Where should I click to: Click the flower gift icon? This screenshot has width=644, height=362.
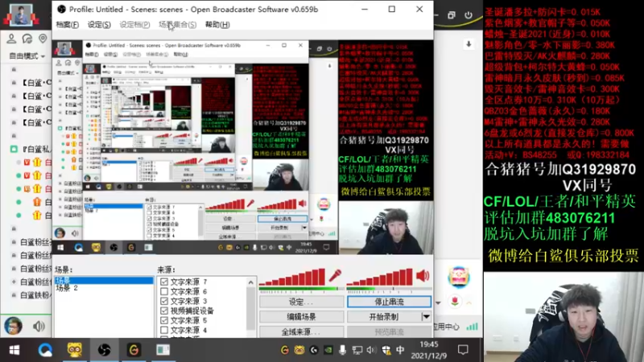click(455, 302)
